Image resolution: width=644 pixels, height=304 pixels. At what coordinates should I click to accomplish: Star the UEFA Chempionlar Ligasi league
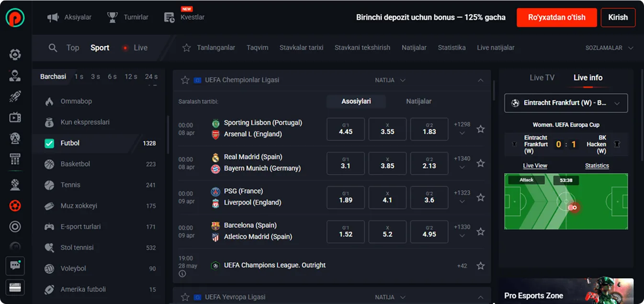point(185,80)
